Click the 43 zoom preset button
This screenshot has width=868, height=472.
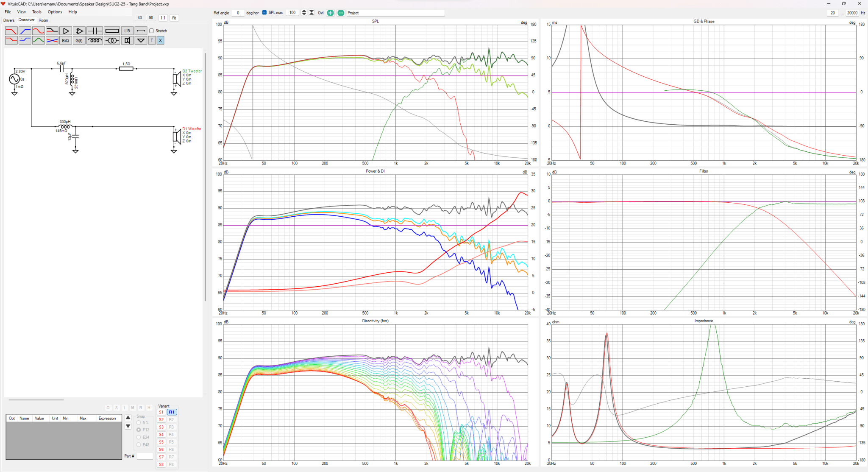[x=140, y=18]
